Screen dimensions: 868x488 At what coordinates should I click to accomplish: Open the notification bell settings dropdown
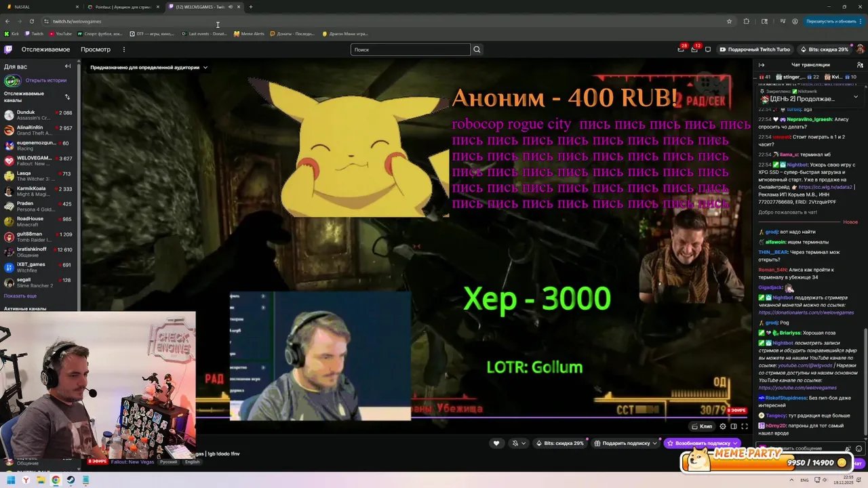(519, 443)
